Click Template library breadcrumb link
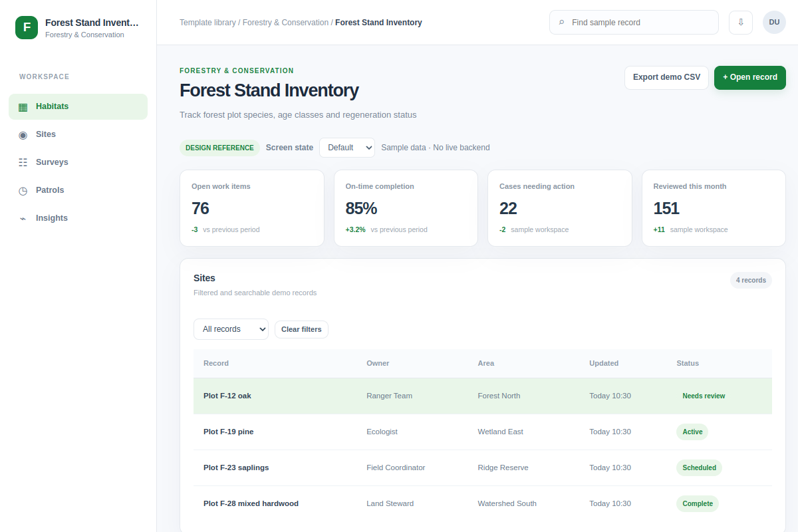The height and width of the screenshot is (532, 798). coord(207,23)
